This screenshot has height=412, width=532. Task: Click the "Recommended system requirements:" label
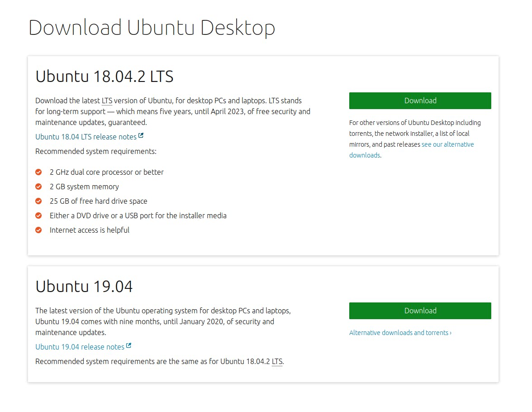tap(96, 151)
